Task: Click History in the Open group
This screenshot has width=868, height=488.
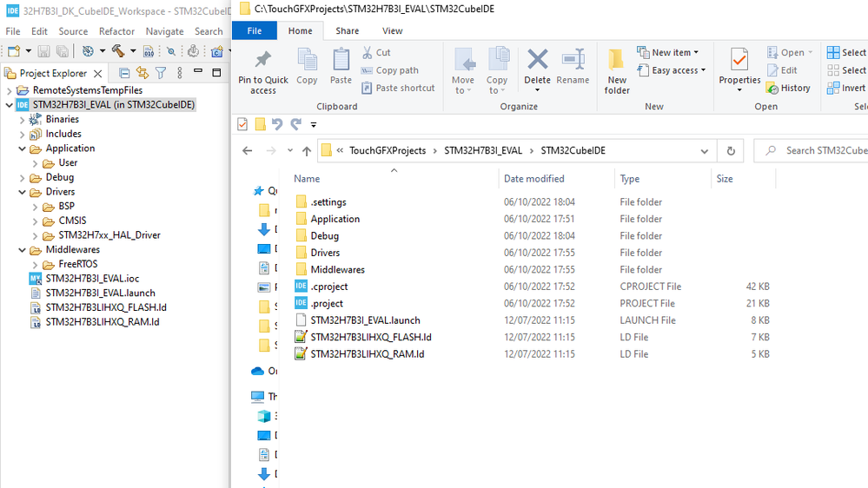Action: (789, 88)
